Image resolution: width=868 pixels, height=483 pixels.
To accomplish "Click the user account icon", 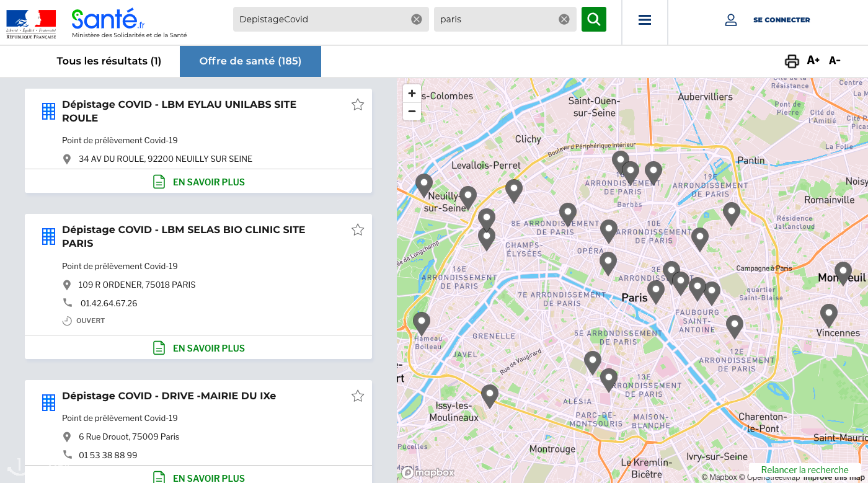I will point(731,20).
